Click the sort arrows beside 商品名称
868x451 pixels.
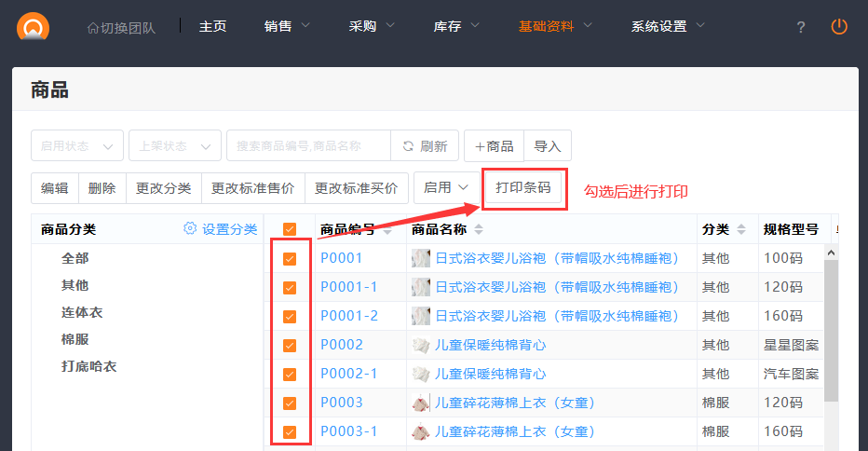pos(479,230)
